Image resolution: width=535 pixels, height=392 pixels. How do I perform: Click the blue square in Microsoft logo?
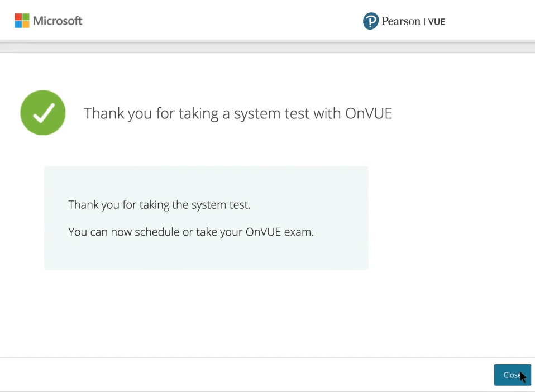click(18, 25)
